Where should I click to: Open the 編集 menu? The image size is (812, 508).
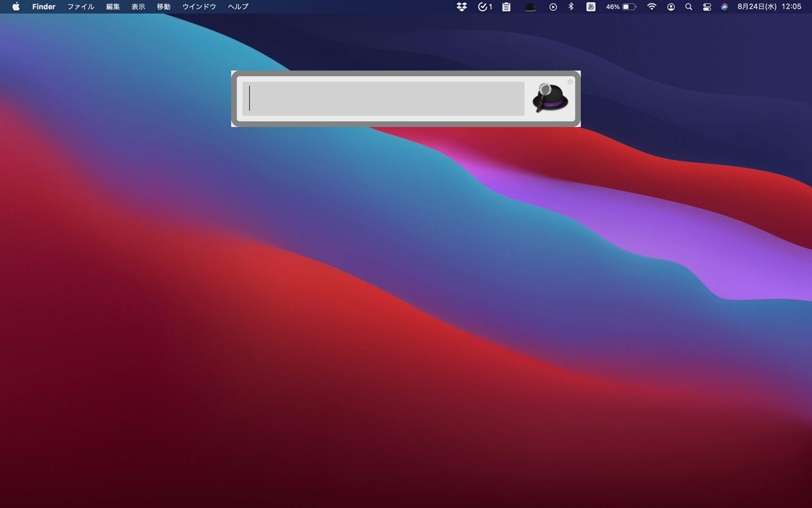point(113,7)
